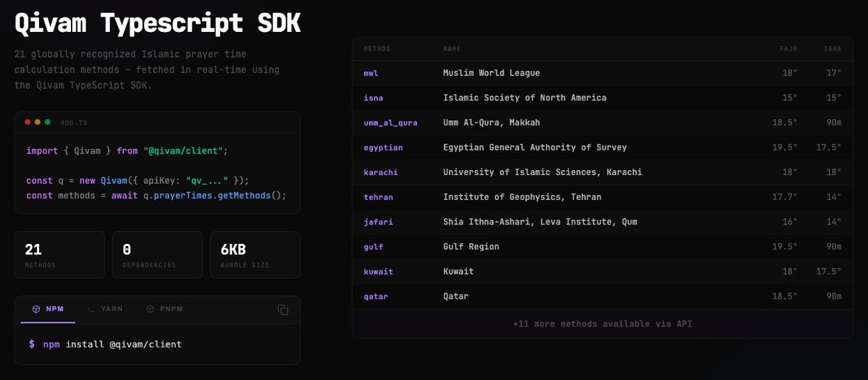
Task: Click University of Islamic Sciences, Karachi
Action: tap(542, 172)
